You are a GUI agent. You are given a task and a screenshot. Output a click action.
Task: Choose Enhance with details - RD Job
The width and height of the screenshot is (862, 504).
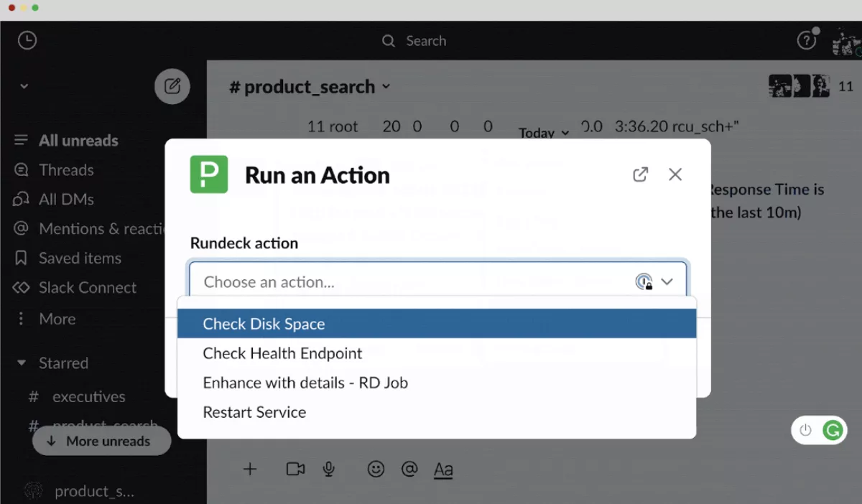pyautogui.click(x=437, y=383)
